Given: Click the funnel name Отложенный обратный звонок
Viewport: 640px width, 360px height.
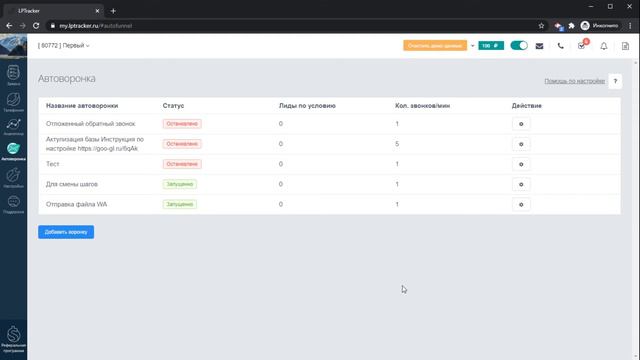Looking at the screenshot, I should [90, 124].
